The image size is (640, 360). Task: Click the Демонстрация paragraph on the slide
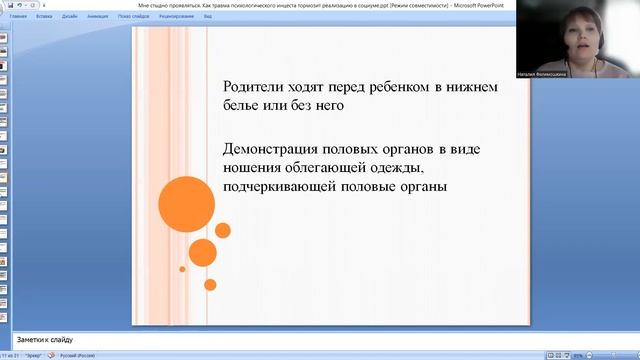351,167
